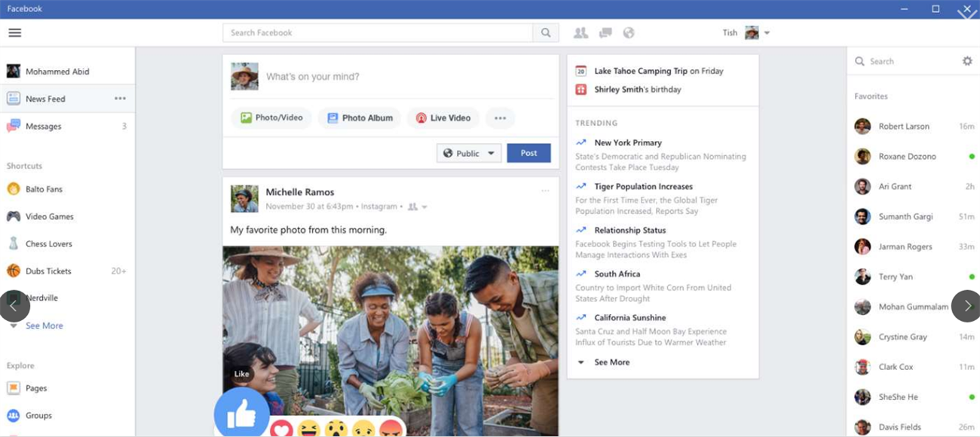The image size is (980, 437).
Task: Open Shirley Smith's birthday reminder
Action: pos(638,89)
